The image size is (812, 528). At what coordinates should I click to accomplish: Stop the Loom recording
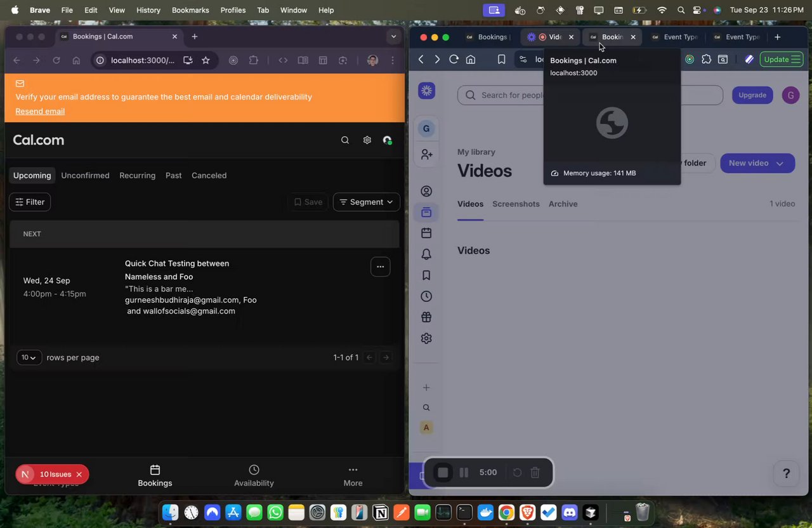point(443,472)
